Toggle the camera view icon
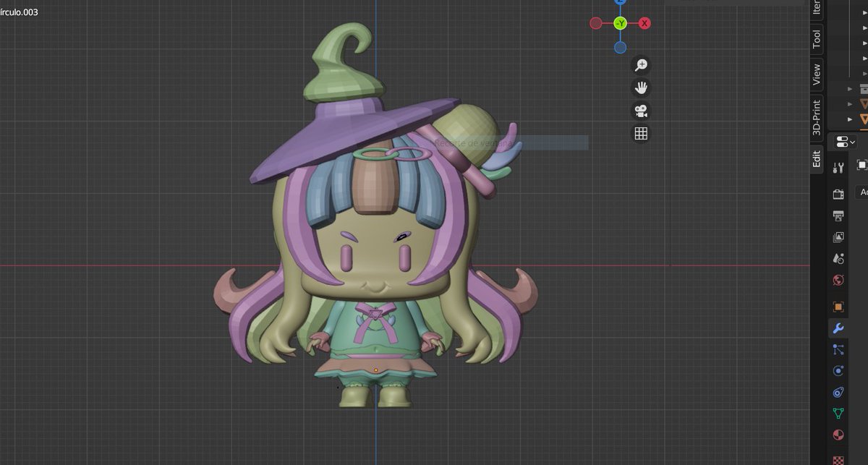Screen dimensions: 868x465 tap(641, 111)
